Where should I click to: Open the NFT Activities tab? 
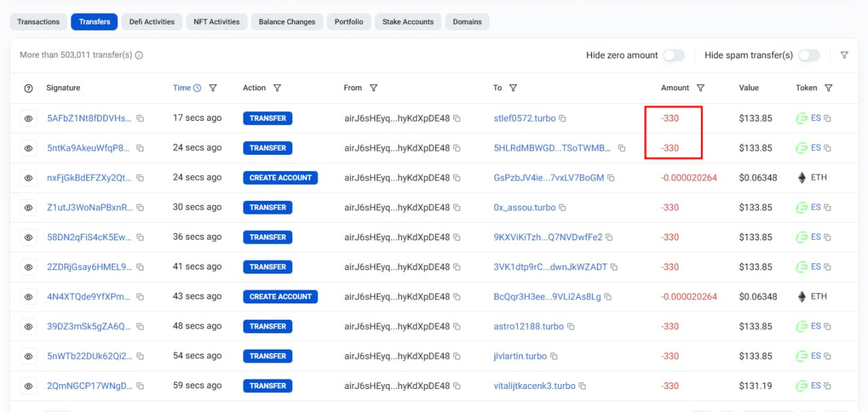(x=216, y=22)
